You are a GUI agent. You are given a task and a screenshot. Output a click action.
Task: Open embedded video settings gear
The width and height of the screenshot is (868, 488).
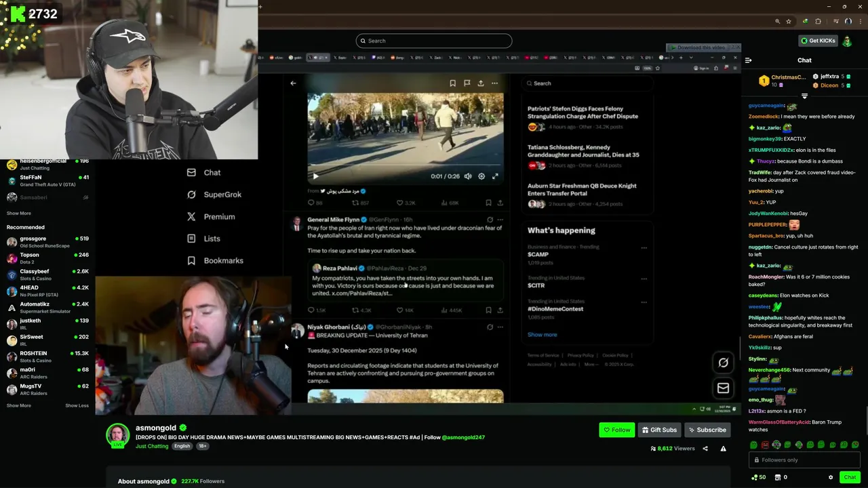[481, 176]
